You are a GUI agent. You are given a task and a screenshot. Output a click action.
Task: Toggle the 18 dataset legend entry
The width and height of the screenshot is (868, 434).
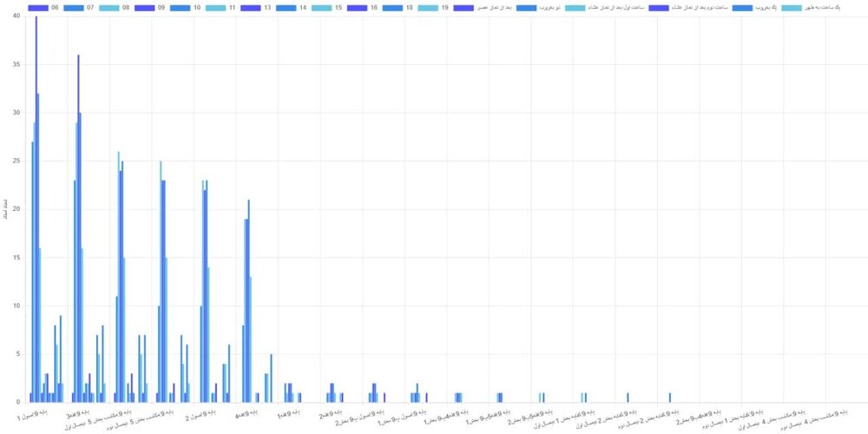click(x=393, y=7)
